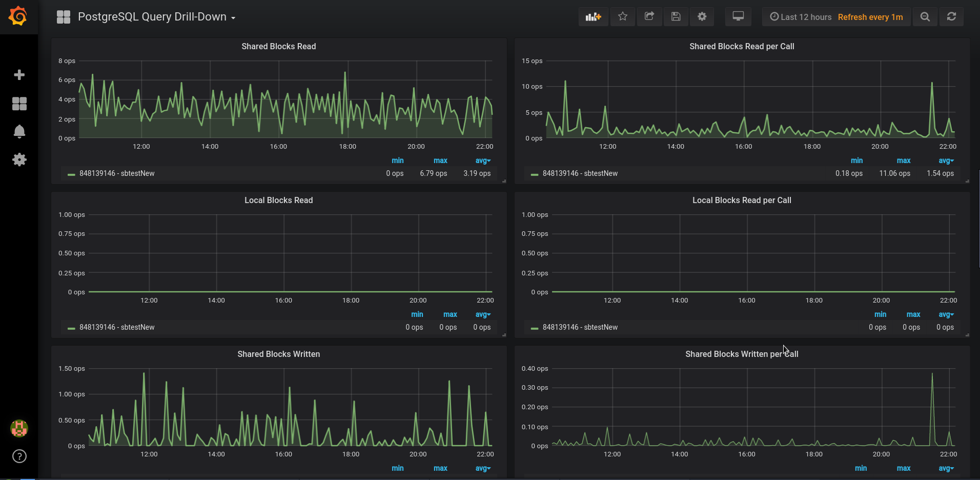Open the Configuration gear in sidebar
The height and width of the screenshot is (480, 980).
[x=19, y=160]
